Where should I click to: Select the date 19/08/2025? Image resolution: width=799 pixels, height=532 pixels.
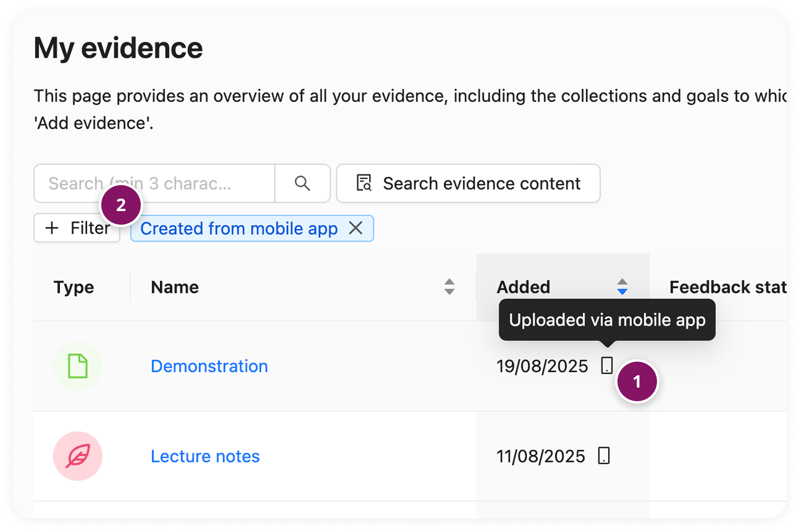(x=542, y=366)
